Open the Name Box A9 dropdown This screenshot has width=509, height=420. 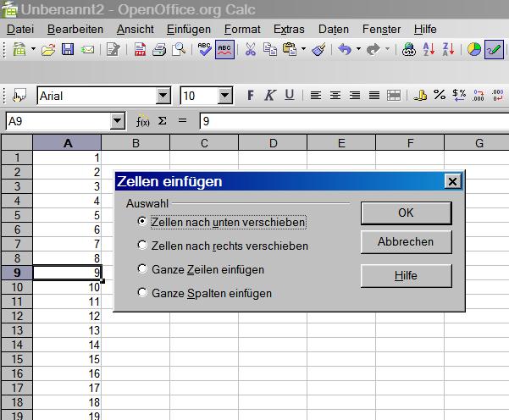click(x=117, y=121)
